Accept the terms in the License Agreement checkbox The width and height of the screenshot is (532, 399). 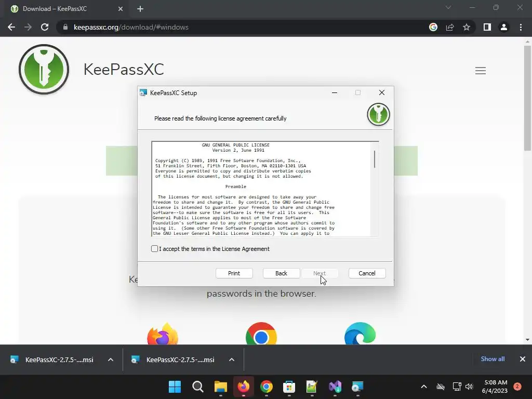pos(154,249)
